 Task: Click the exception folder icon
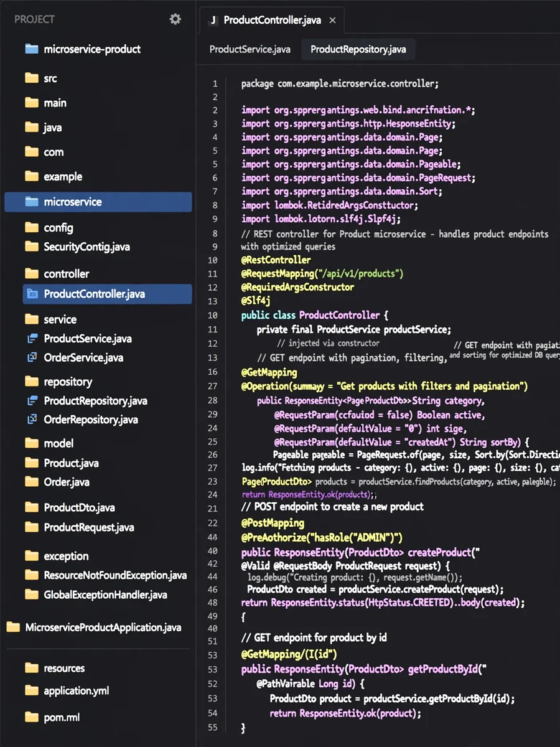pos(32,556)
